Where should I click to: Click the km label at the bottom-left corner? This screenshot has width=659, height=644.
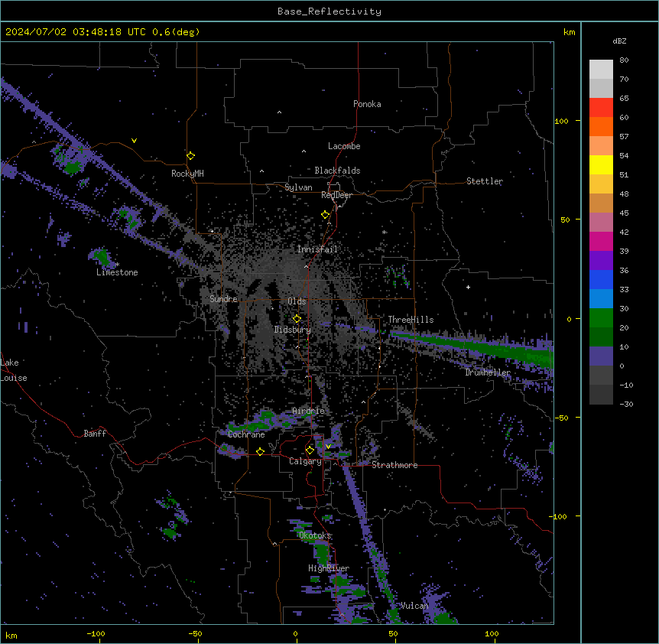coord(11,636)
